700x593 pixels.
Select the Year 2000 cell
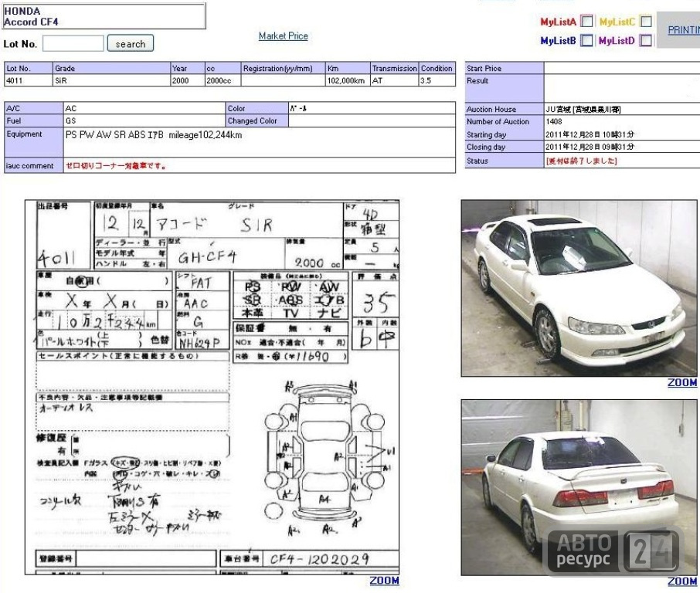(188, 81)
